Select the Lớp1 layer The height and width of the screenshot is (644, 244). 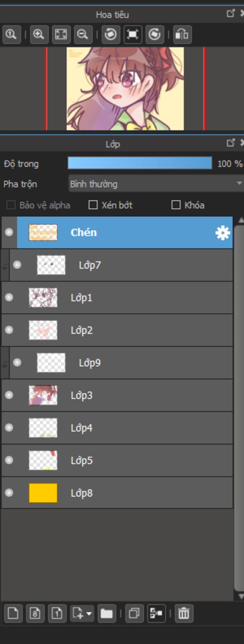pyautogui.click(x=125, y=297)
